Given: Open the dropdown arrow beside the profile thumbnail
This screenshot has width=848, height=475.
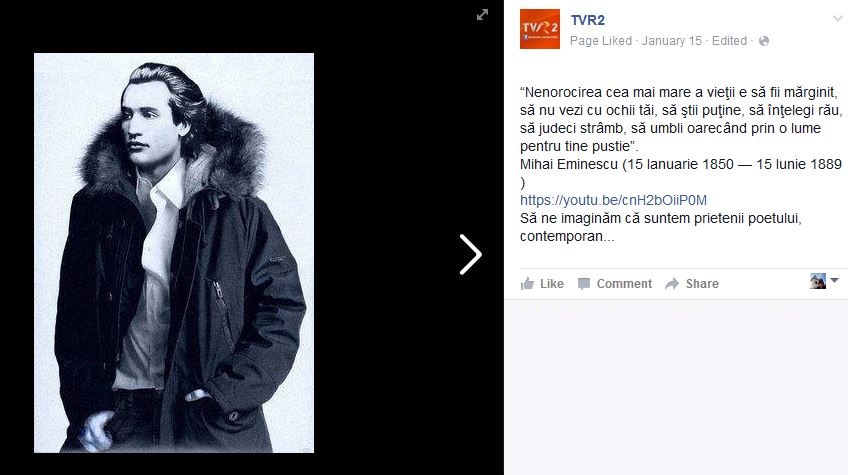Looking at the screenshot, I should click(x=834, y=281).
